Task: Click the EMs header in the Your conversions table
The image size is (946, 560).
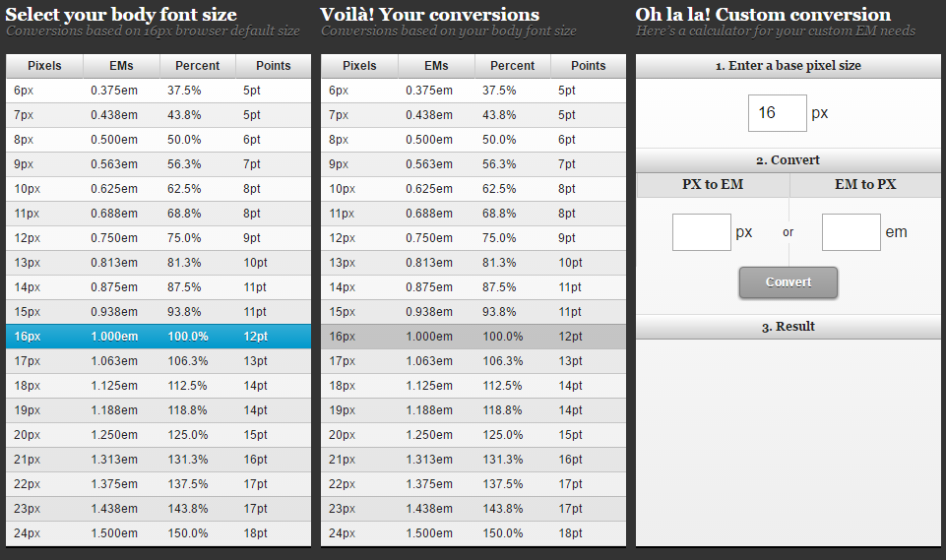Action: [436, 66]
